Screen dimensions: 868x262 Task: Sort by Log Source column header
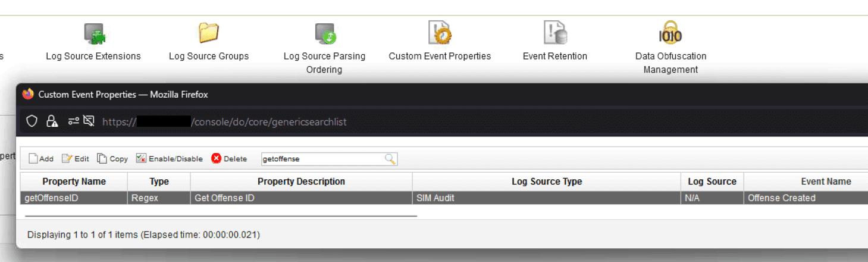(712, 182)
